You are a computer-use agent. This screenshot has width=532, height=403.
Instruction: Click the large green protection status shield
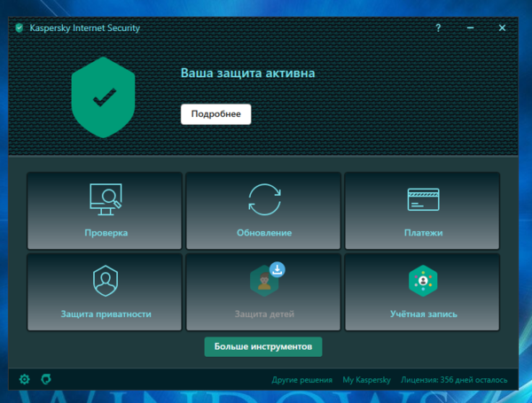[x=104, y=97]
